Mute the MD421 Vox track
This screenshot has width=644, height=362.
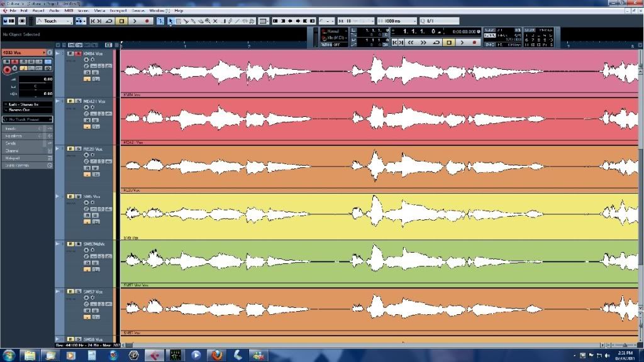coord(70,101)
